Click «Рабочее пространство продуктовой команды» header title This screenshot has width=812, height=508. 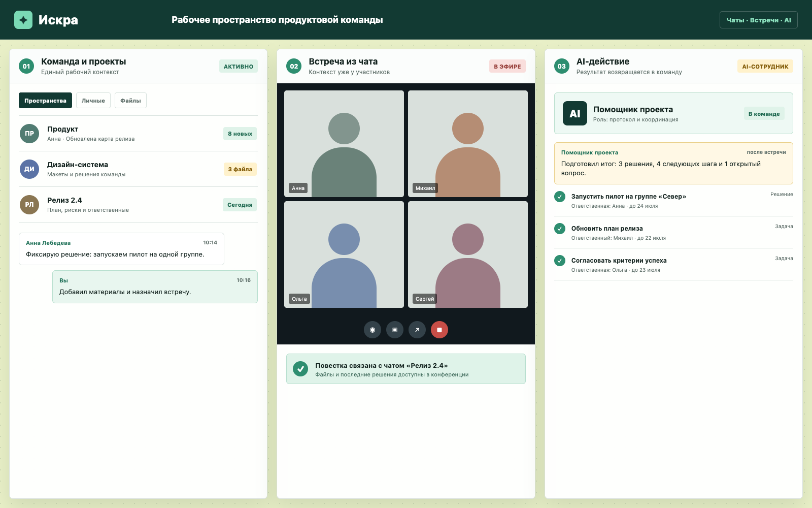tap(277, 20)
